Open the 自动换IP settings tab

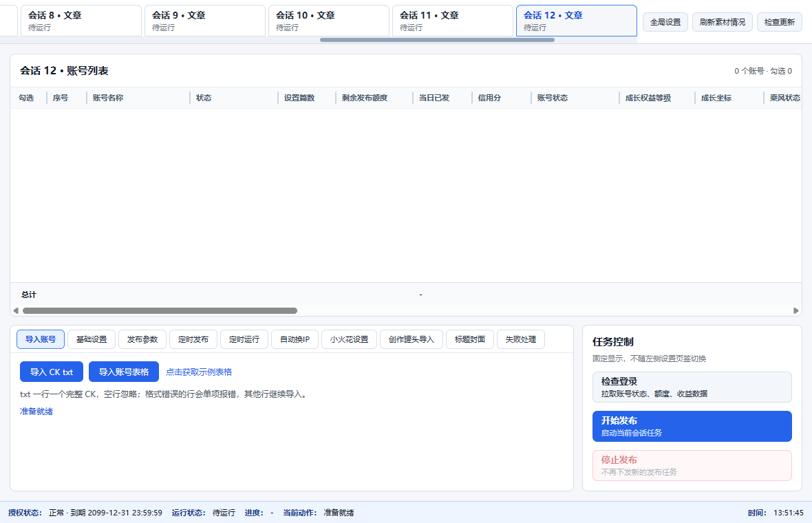coord(295,339)
